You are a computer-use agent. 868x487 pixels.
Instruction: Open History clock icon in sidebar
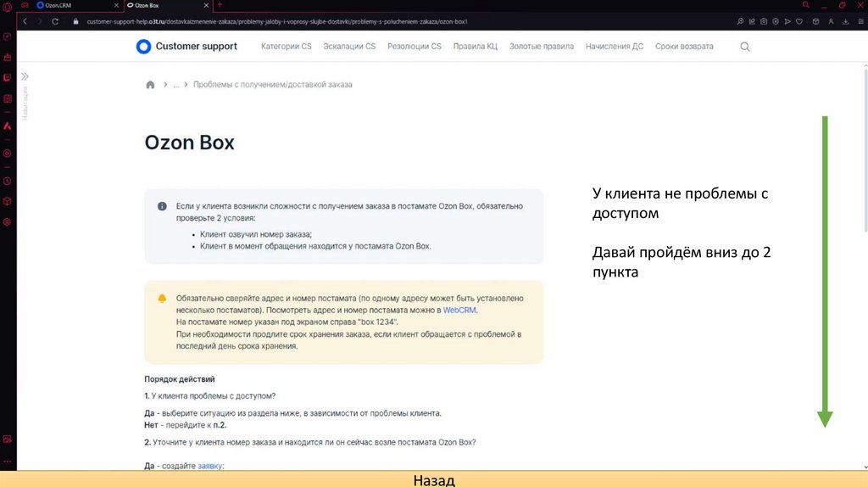[7, 182]
